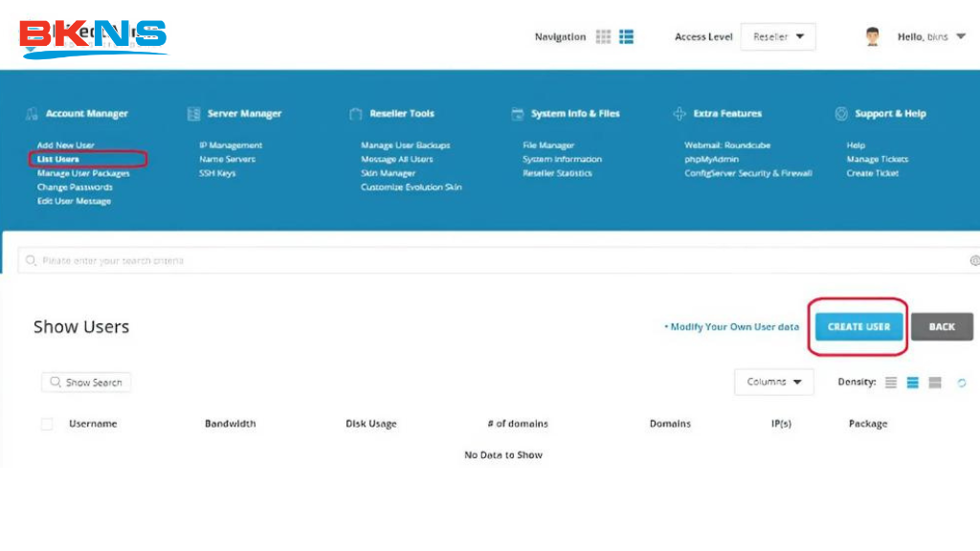Switch navigation to list icon layout
The height and width of the screenshot is (551, 980).
[x=627, y=36]
